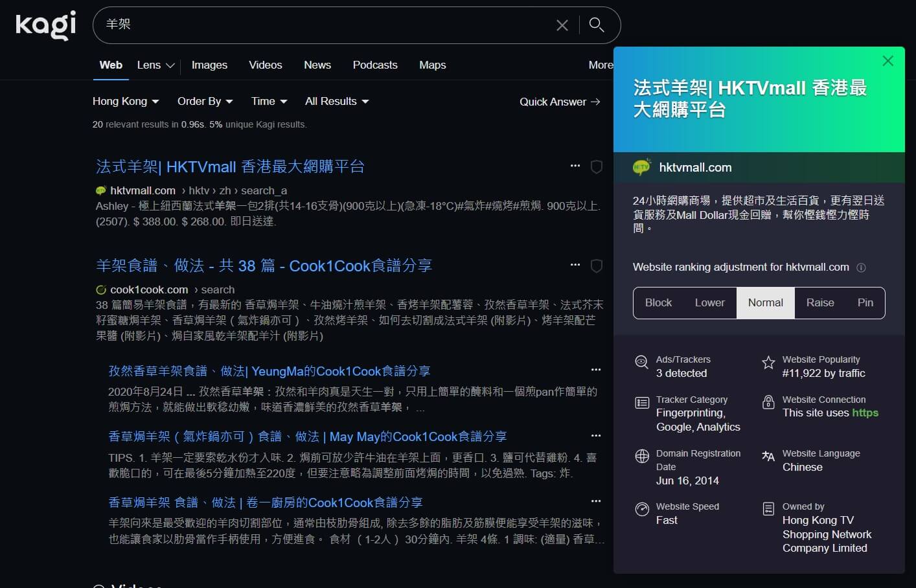Select Block ranking option

point(658,303)
